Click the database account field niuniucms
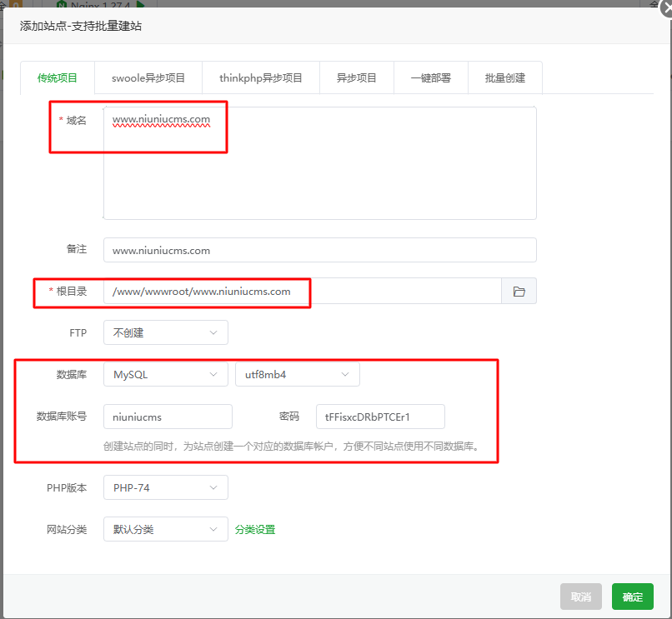 (168, 417)
